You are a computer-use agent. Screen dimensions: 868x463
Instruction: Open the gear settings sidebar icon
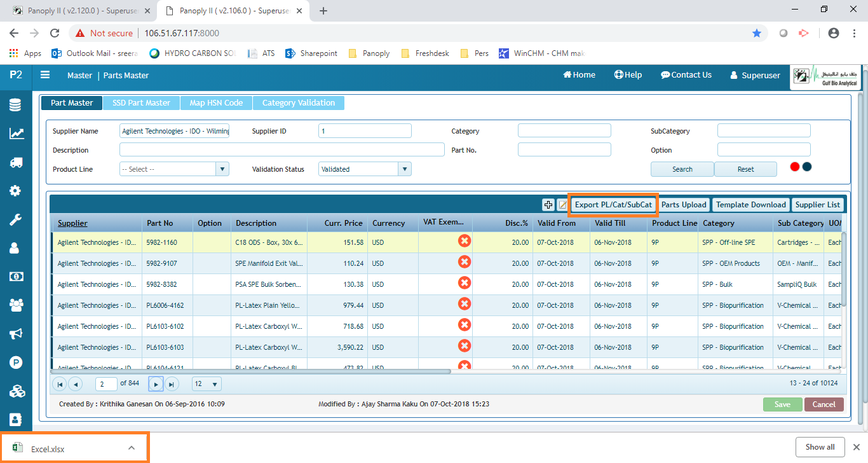tap(15, 191)
